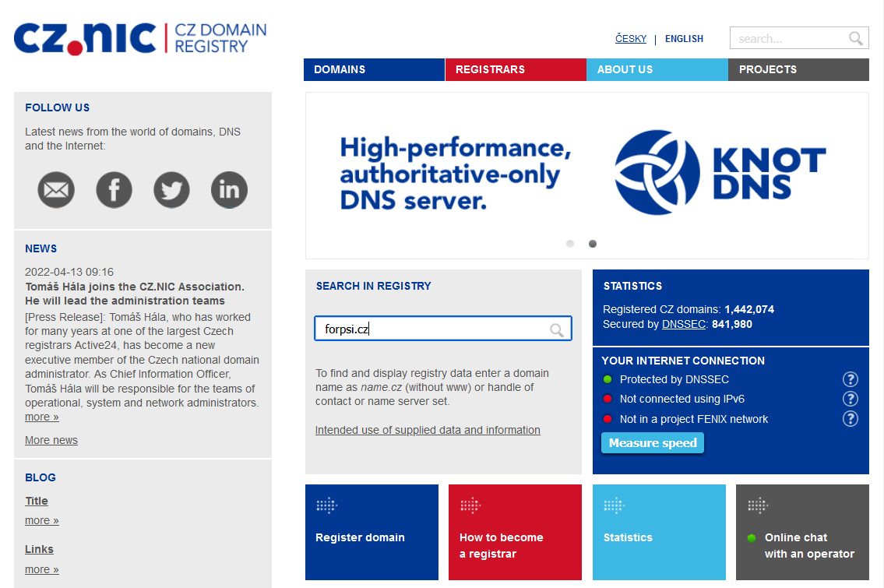This screenshot has height=588, width=884.
Task: Open help for Not connected using IPv6
Action: (x=851, y=400)
